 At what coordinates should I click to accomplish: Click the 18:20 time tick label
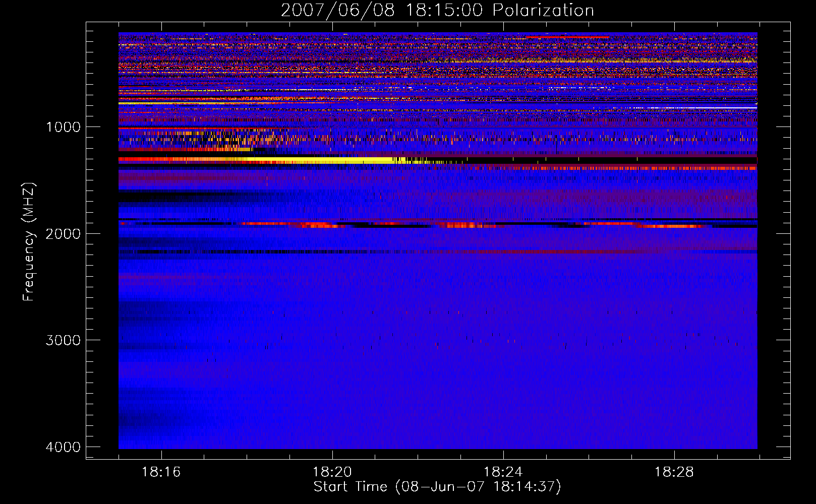coord(332,472)
